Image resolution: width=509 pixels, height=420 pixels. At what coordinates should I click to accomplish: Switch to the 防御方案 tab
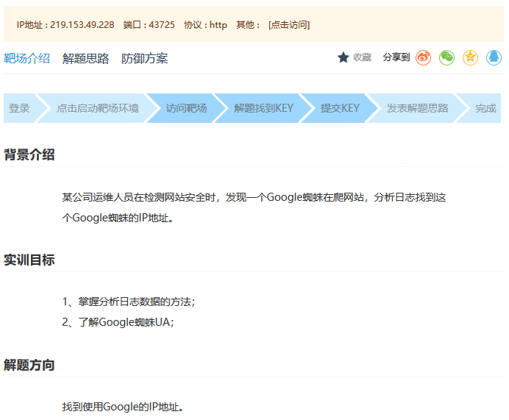(145, 58)
